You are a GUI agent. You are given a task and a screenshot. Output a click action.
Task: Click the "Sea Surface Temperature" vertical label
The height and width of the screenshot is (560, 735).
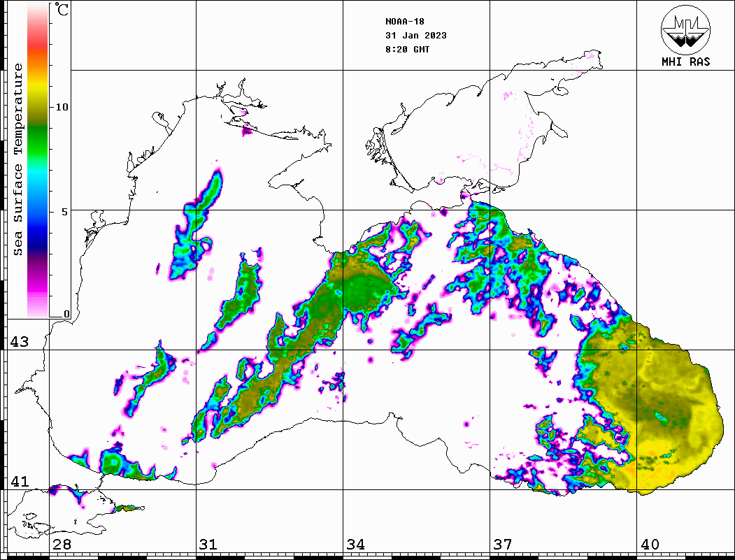(17, 159)
